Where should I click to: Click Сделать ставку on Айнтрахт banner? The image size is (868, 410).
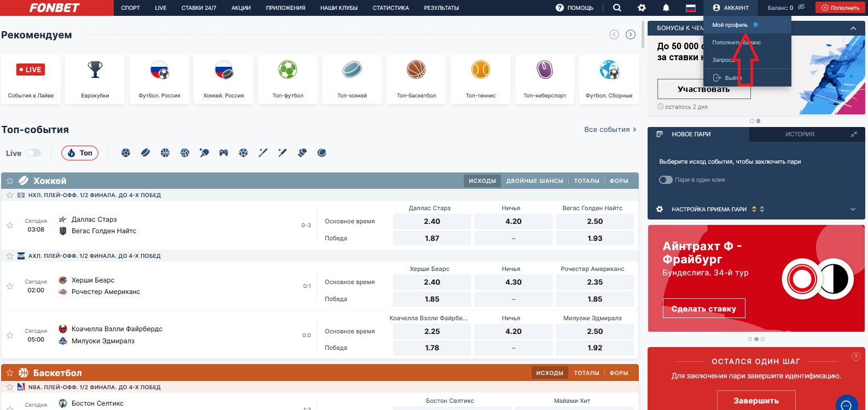click(x=704, y=309)
